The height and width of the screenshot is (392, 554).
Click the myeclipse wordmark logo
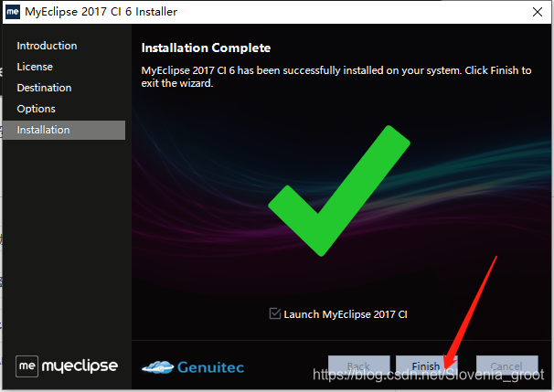80,366
